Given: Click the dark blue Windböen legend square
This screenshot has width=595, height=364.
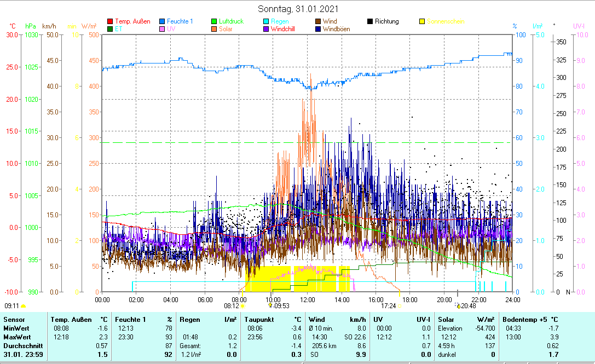Looking at the screenshot, I should (318, 29).
